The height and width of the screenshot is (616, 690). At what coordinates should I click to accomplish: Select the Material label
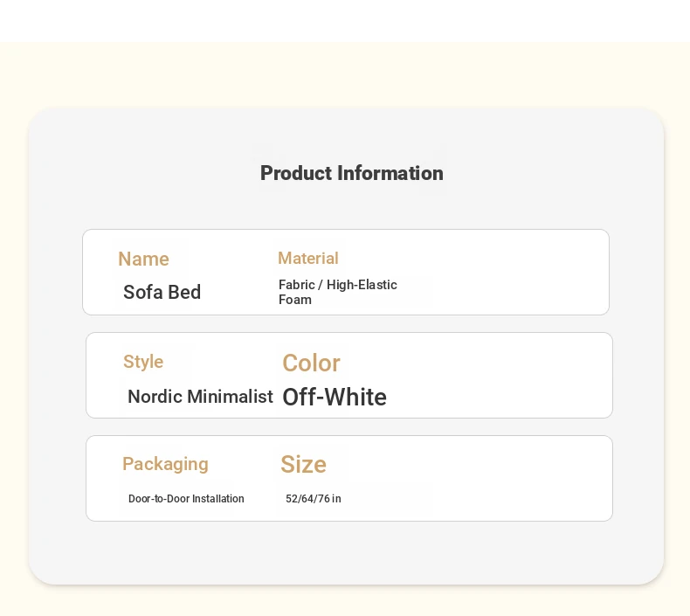point(308,258)
